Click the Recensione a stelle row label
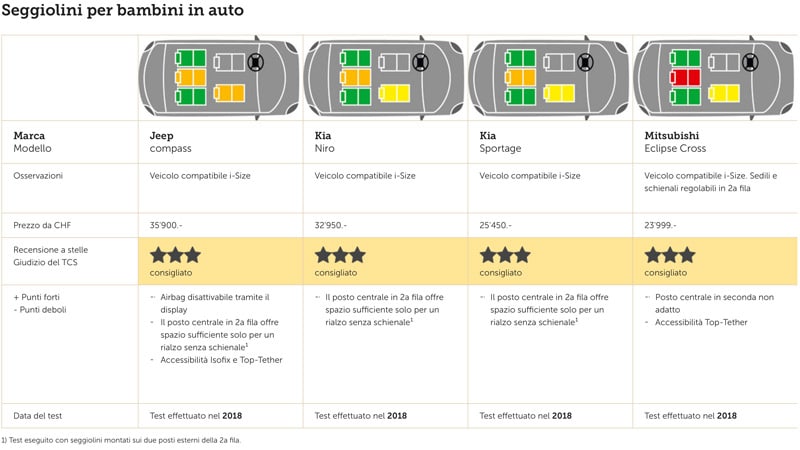This screenshot has height=450, width=800. point(51,249)
